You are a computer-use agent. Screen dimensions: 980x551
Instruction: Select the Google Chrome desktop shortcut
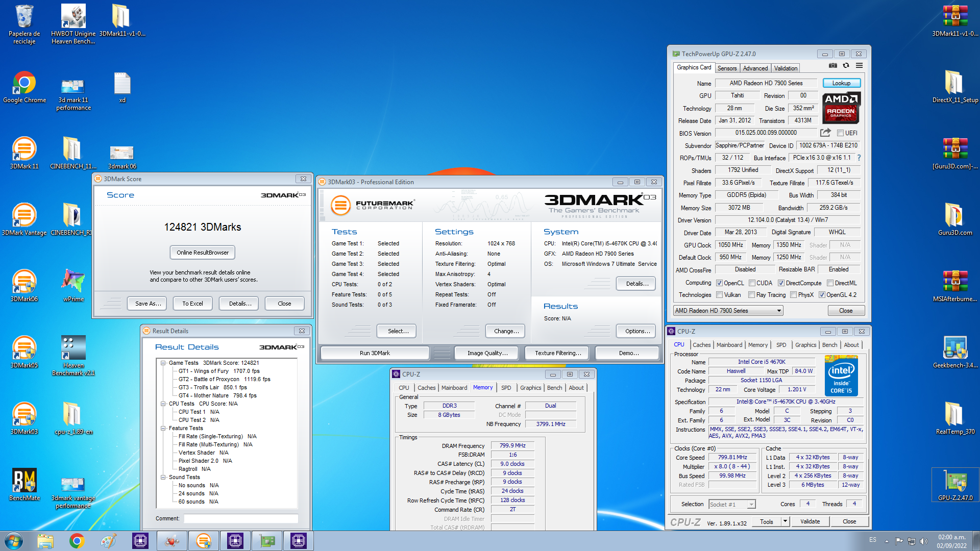pos(24,87)
